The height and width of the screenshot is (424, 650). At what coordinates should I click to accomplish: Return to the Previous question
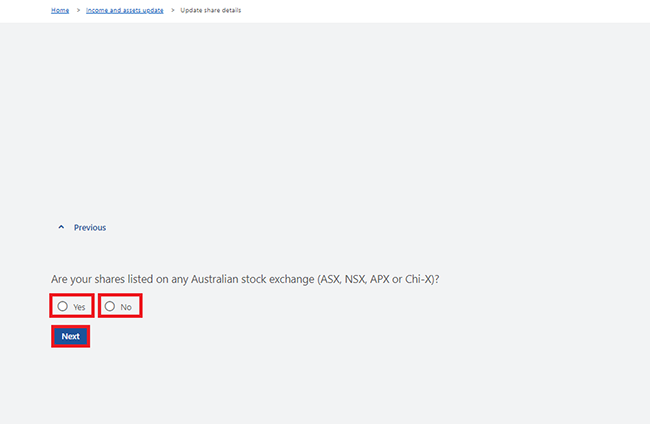pyautogui.click(x=90, y=227)
